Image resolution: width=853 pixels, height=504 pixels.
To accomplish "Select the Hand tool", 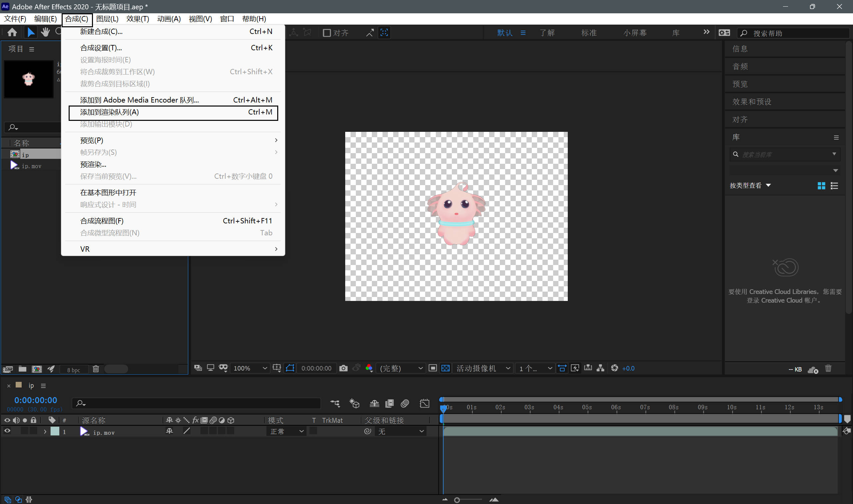I will [x=45, y=32].
